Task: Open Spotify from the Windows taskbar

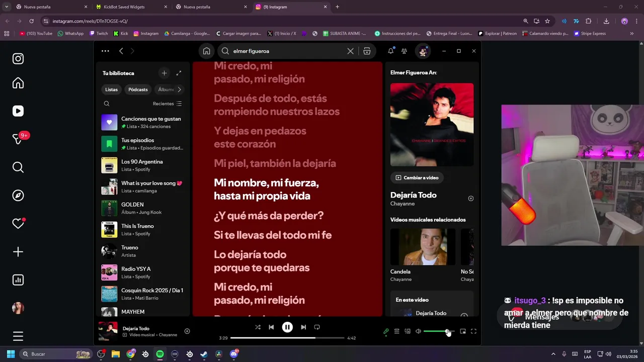Action: (160, 354)
